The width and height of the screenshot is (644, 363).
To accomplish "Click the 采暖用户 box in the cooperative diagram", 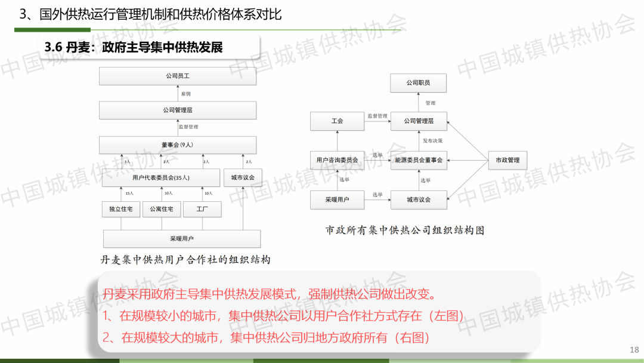I will tap(182, 238).
